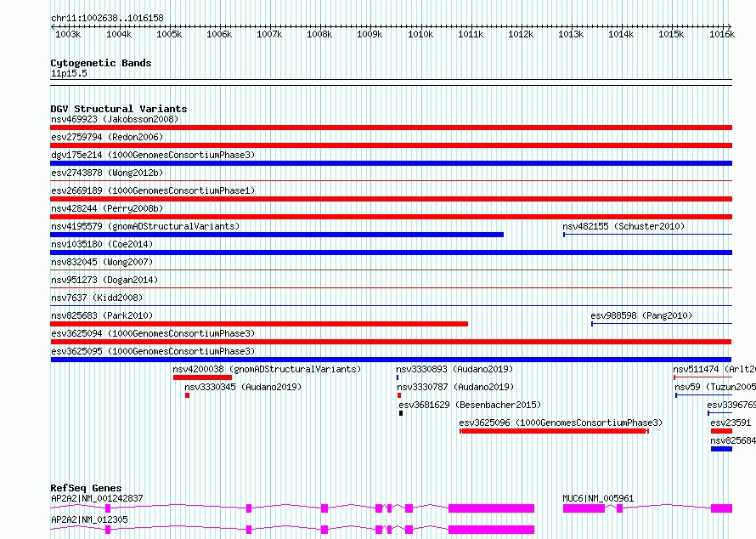This screenshot has height=539, width=756.
Task: Click the nsv1035180 (Coe2014) label
Action: (x=102, y=244)
